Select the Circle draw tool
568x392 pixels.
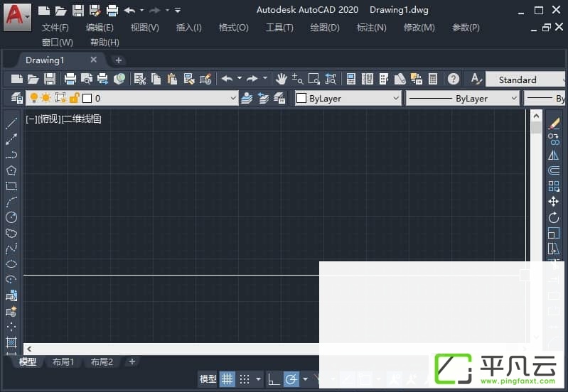[11, 217]
